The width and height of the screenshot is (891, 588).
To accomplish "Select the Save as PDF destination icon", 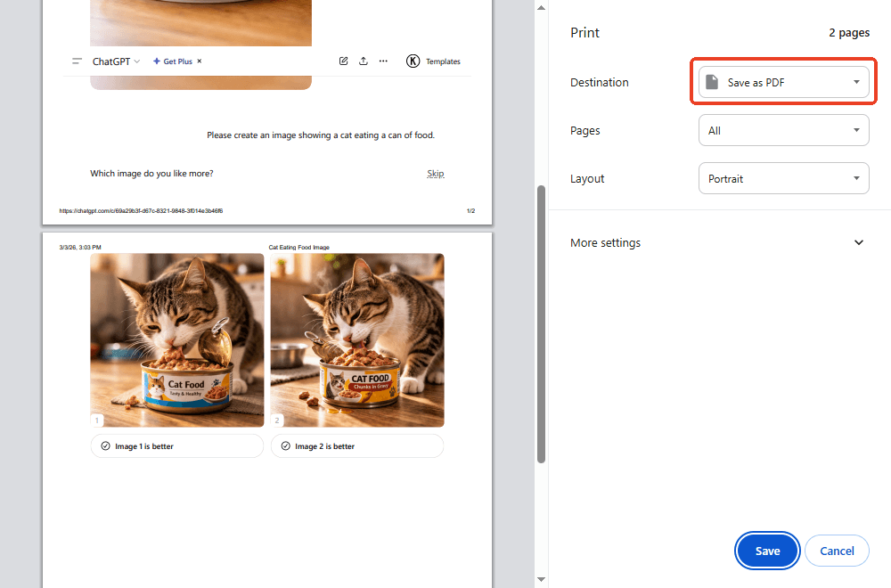I will (712, 81).
